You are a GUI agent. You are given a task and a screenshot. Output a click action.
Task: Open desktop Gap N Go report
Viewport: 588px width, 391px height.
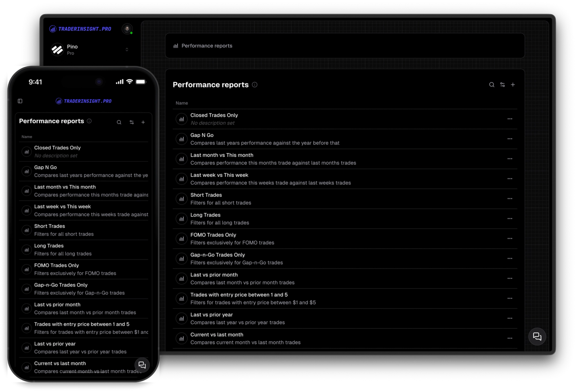[345, 139]
